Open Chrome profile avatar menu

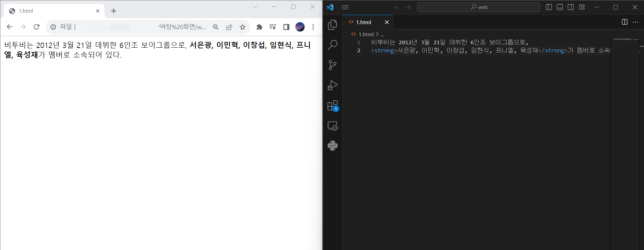point(300,27)
